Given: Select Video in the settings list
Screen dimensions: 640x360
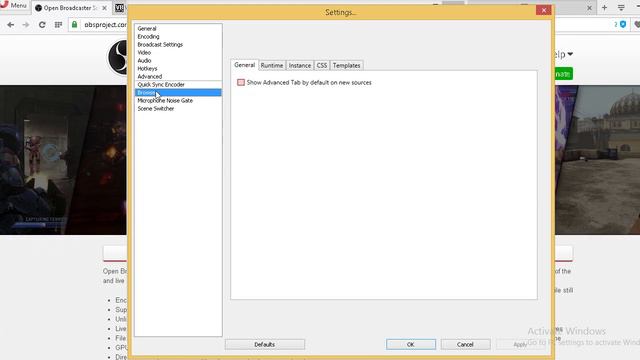Looking at the screenshot, I should [178, 52].
